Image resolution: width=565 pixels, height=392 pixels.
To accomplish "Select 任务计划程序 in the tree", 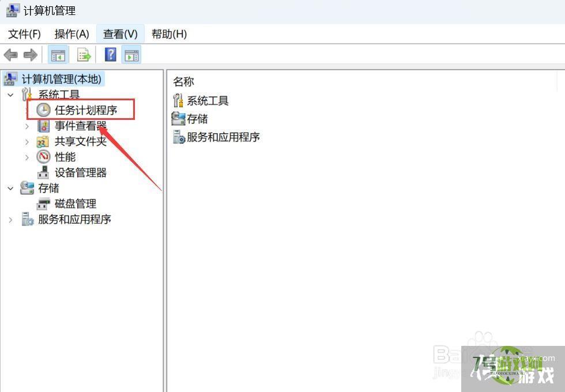I will coord(86,110).
